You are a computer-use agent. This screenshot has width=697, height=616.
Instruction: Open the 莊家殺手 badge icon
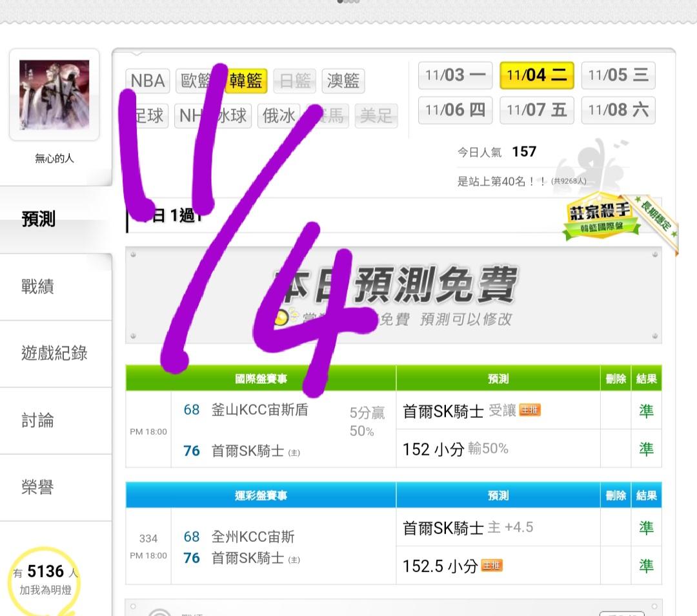(x=601, y=216)
